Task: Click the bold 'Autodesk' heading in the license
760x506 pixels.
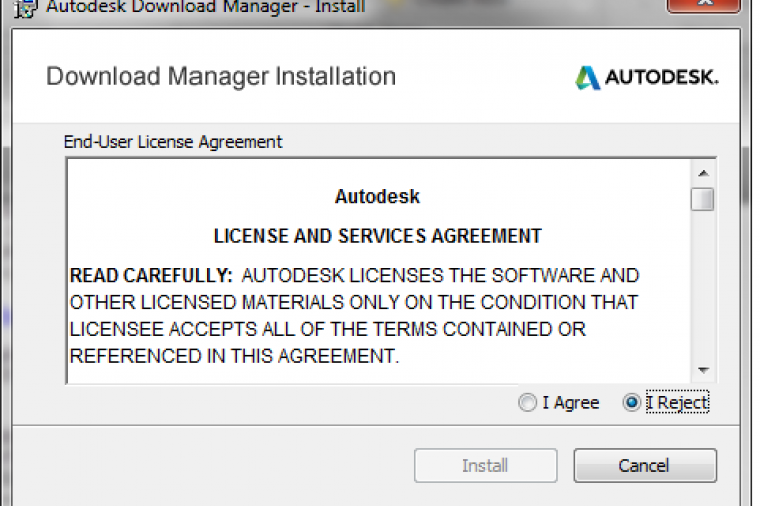Action: click(377, 196)
